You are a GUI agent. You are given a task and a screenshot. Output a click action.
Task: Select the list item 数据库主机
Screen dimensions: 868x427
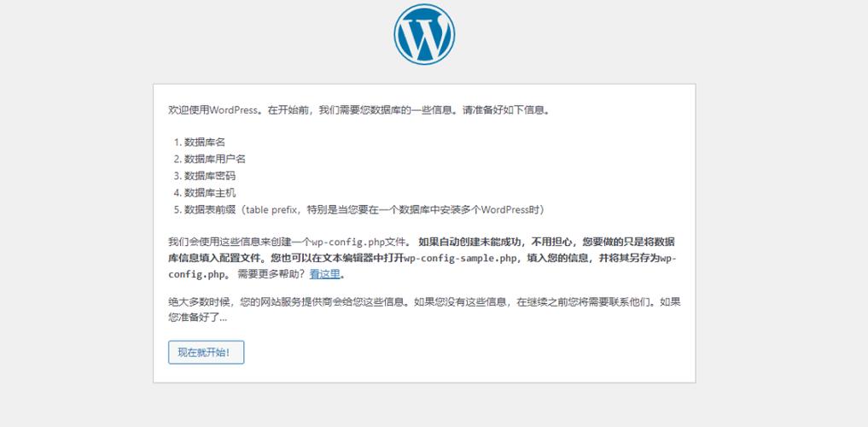tap(210, 193)
